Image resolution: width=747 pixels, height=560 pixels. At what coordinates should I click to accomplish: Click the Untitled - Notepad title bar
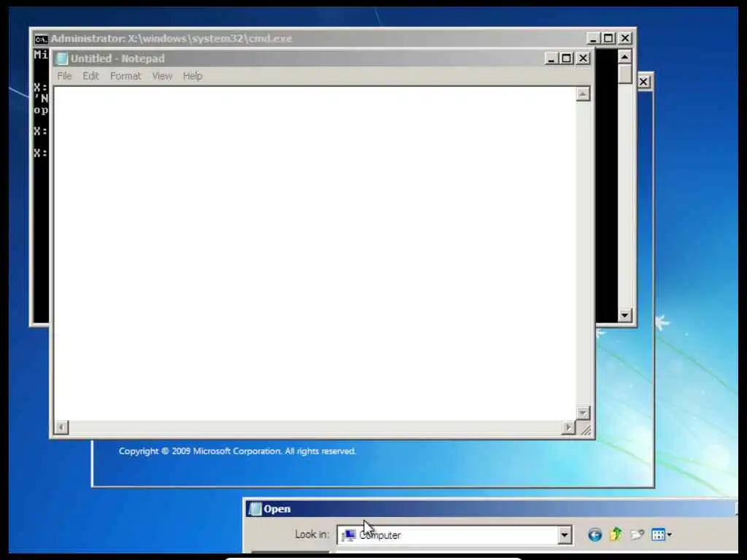322,58
